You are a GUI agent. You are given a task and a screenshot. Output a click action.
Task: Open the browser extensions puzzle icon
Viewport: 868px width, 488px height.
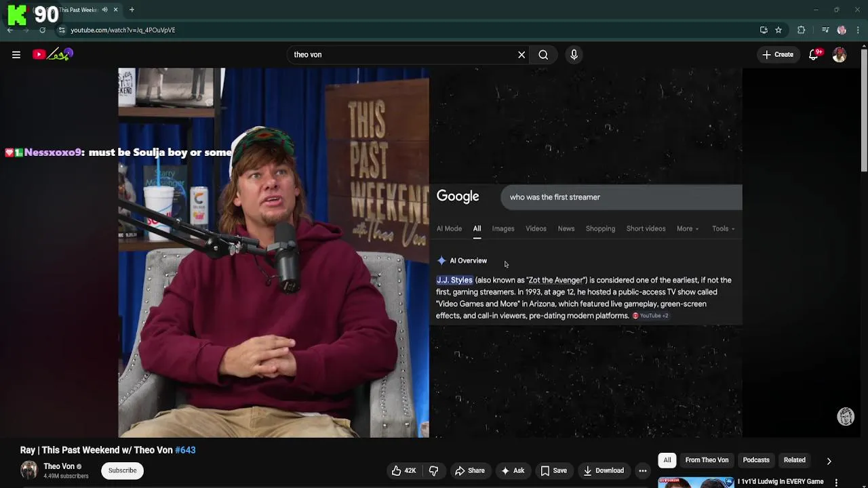[801, 30]
